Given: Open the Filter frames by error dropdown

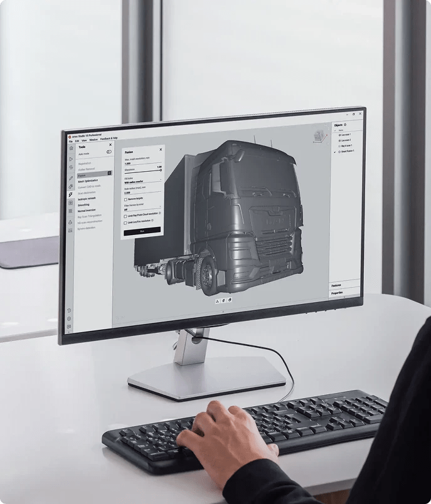Looking at the screenshot, I should (x=142, y=207).
